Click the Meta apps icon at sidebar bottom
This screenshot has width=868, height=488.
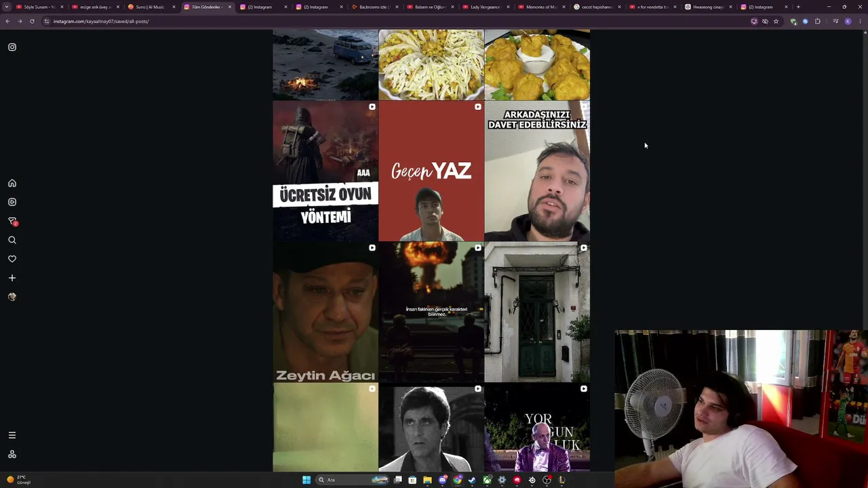click(12, 454)
